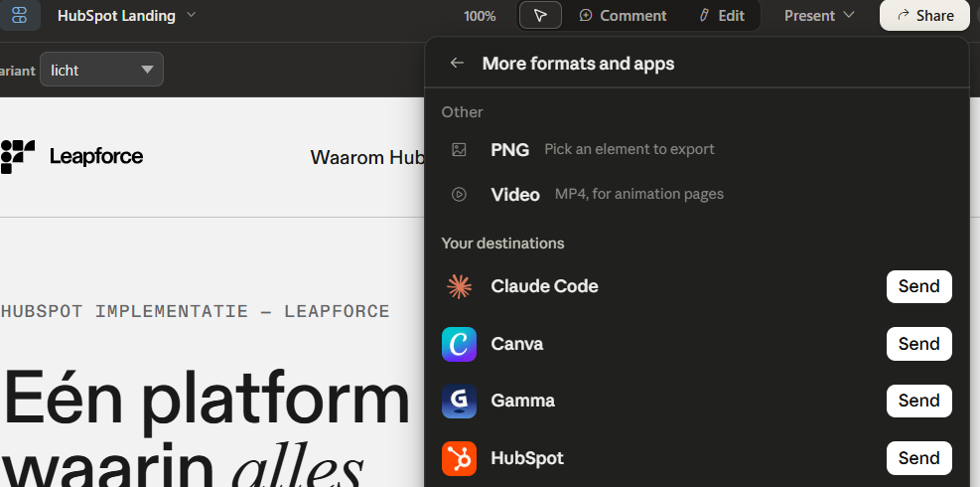Switch to Edit mode
This screenshot has height=487, width=980.
click(x=722, y=16)
